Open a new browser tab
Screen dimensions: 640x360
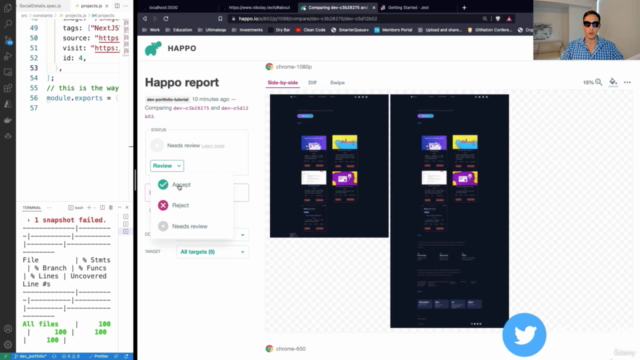[x=464, y=7]
